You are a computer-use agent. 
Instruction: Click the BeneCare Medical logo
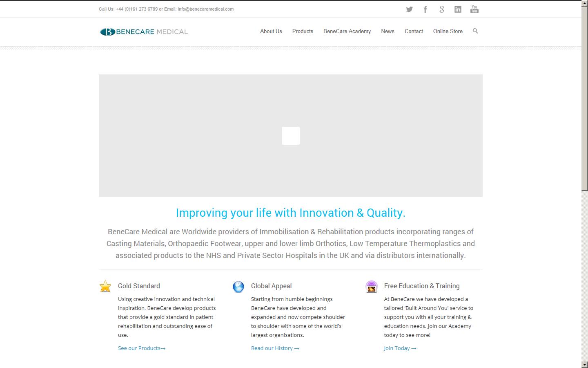click(x=143, y=31)
